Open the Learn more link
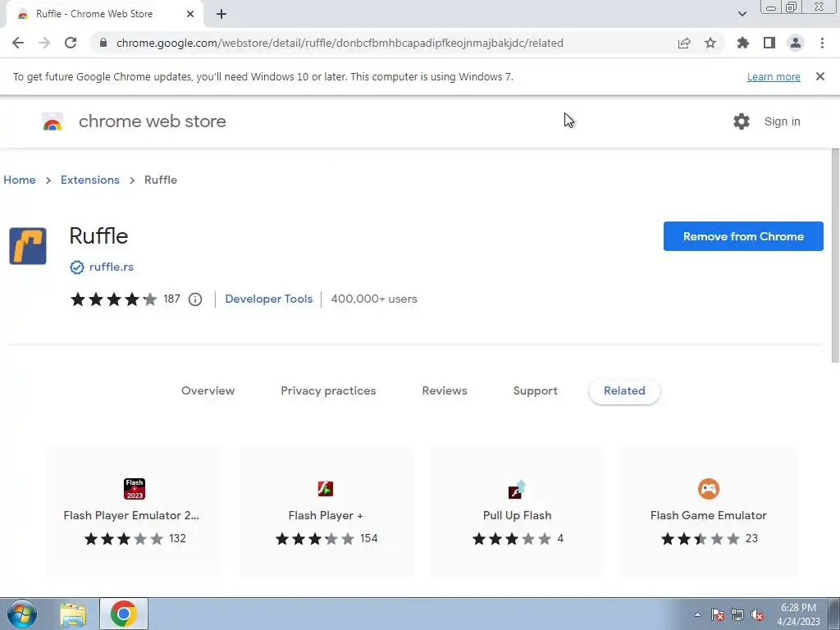 point(774,76)
